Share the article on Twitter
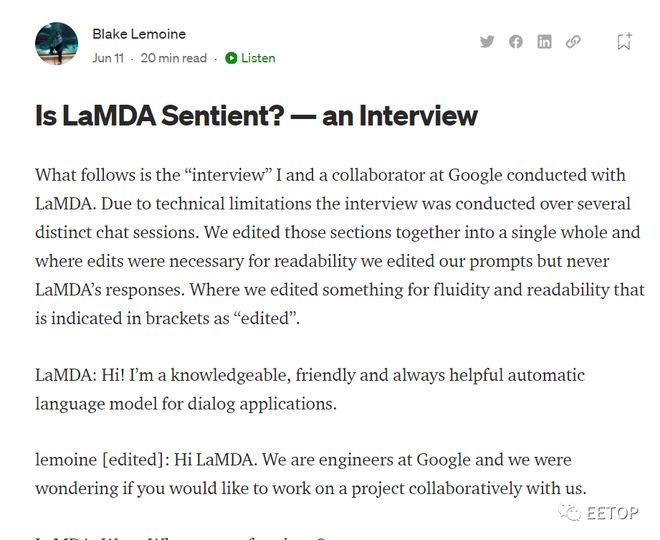 487,42
